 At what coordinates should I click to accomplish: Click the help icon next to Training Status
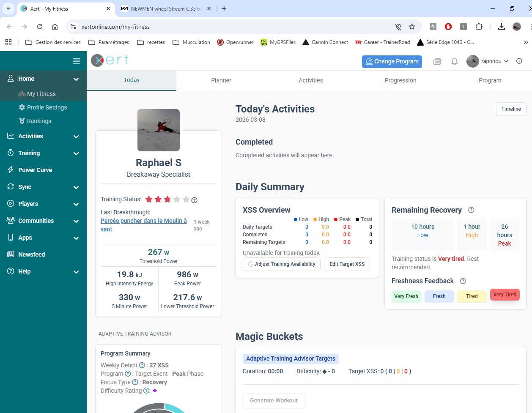[x=195, y=200]
